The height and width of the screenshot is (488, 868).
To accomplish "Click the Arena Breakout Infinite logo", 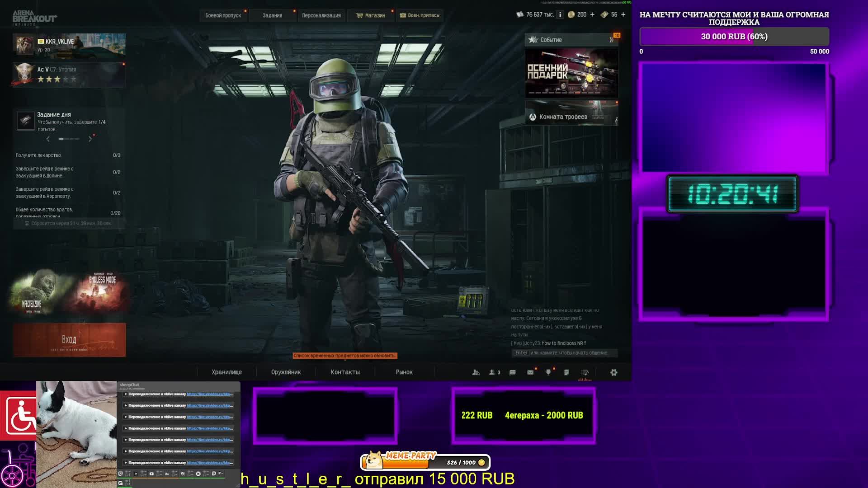I will (34, 18).
